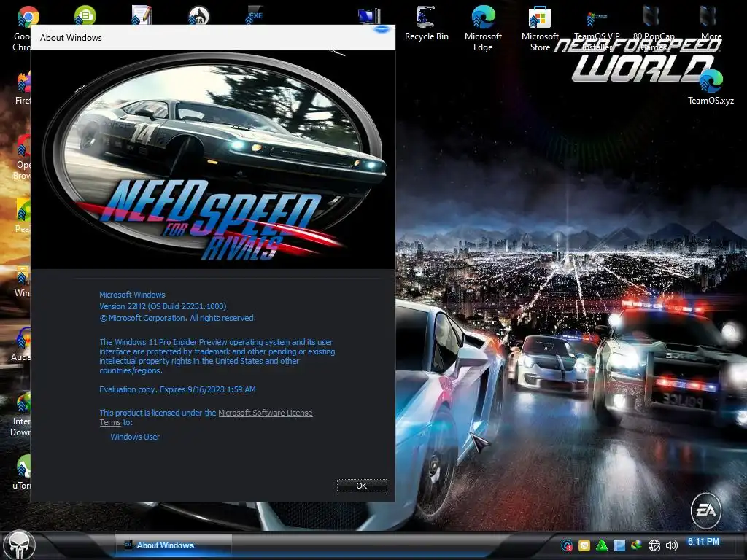The height and width of the screenshot is (560, 747).
Task: Select the monitor icon behind the dialog
Action: (369, 16)
